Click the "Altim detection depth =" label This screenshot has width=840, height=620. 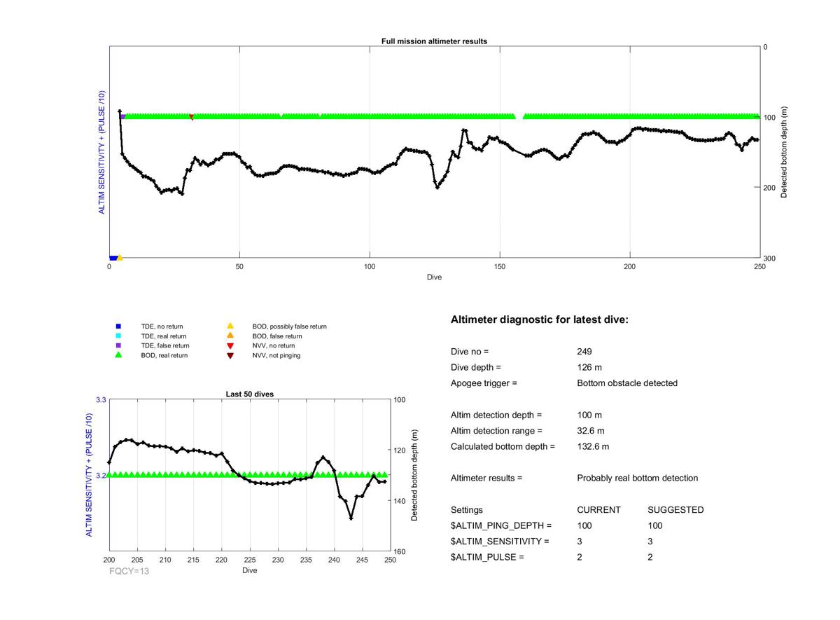(x=496, y=415)
